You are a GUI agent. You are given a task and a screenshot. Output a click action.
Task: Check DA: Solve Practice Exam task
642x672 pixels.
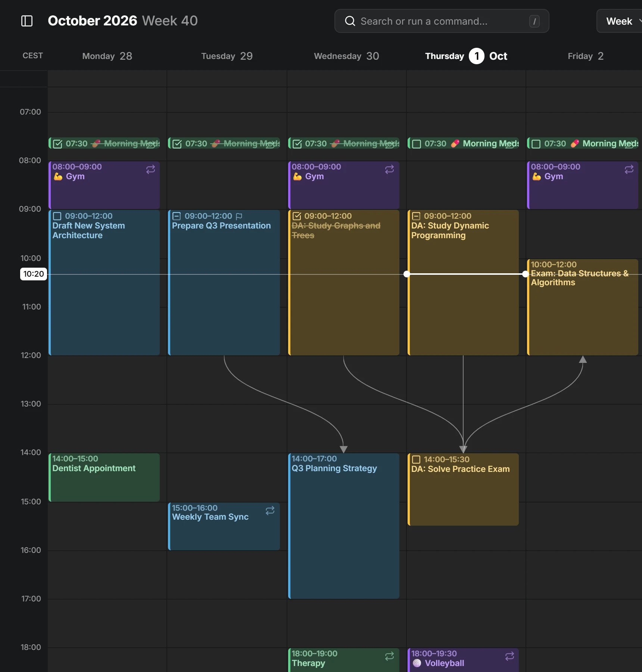click(416, 460)
